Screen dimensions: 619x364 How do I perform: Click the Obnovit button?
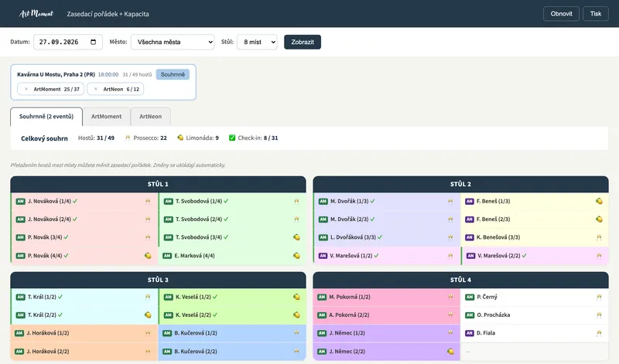tap(562, 14)
